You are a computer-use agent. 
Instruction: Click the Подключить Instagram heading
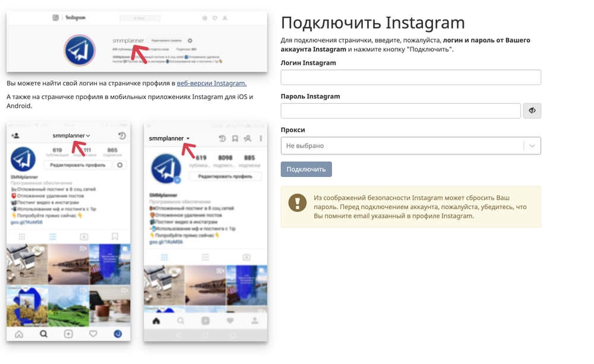pos(373,23)
